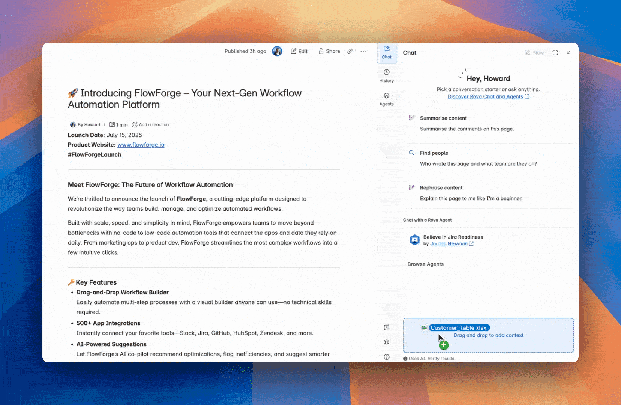Click the AI disclaimer text below the drop zone
Image resolution: width=621 pixels, height=405 pixels.
pyautogui.click(x=431, y=358)
